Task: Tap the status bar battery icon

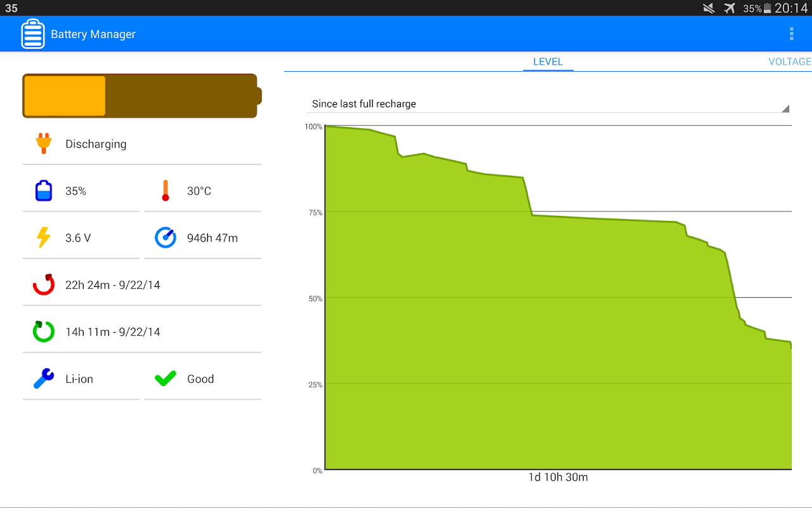Action: (768, 8)
